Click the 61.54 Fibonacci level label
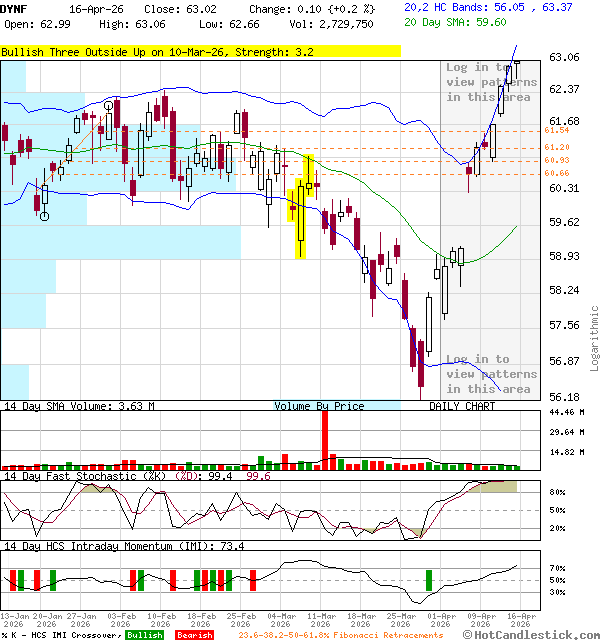600x640 pixels. [557, 131]
